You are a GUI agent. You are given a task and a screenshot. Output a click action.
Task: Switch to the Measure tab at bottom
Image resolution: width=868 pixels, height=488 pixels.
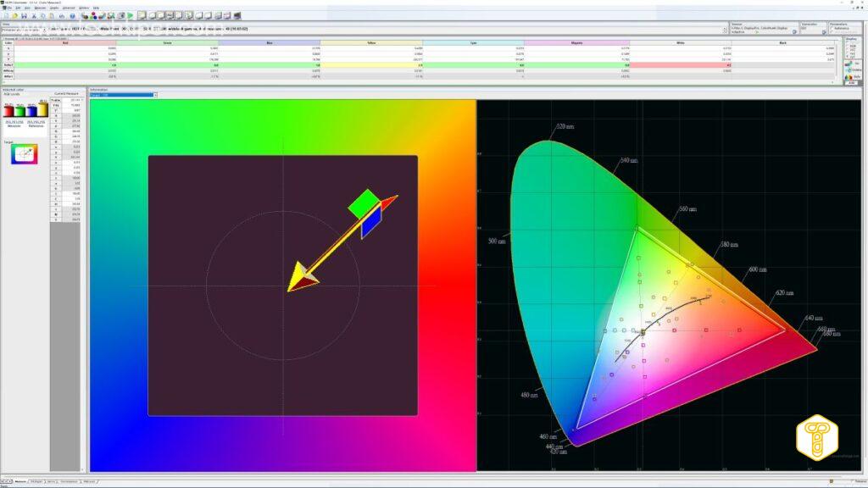19,480
